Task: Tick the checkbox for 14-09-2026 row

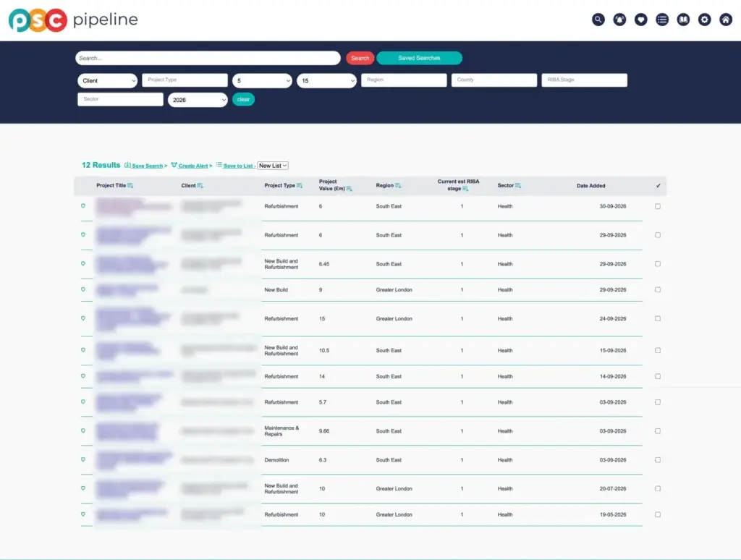Action: 658,377
